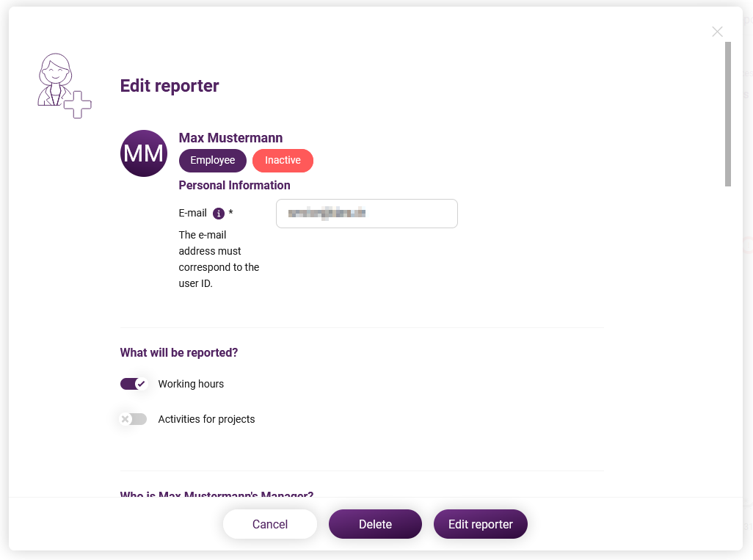The image size is (753, 560).
Task: Click the Cancel button
Action: pyautogui.click(x=270, y=524)
